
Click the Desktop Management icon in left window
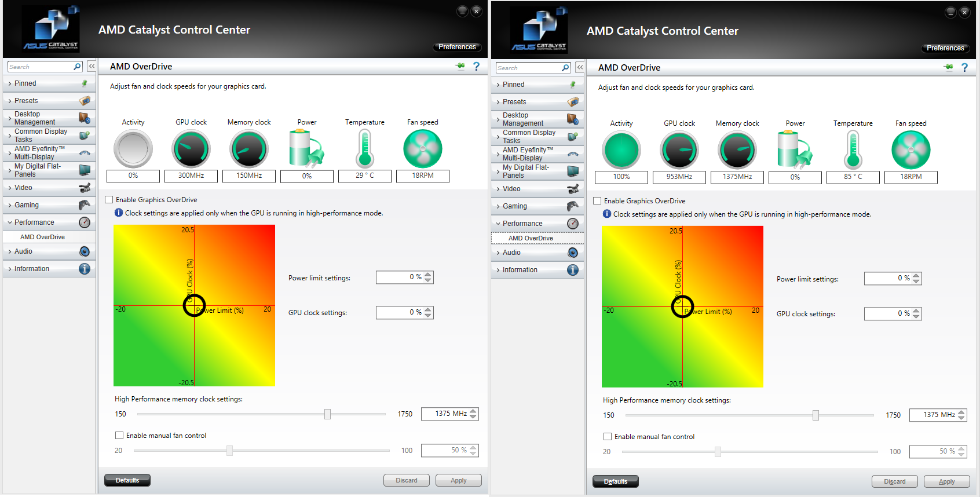(x=85, y=118)
